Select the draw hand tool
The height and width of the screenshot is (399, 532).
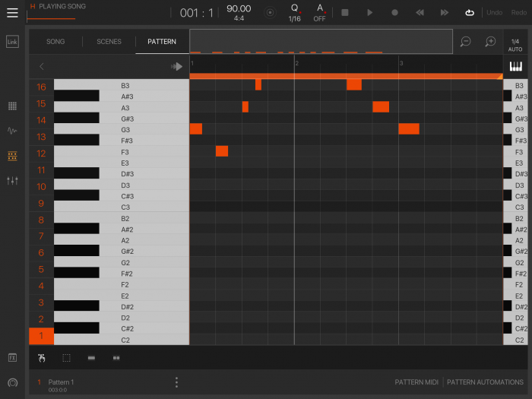point(42,358)
